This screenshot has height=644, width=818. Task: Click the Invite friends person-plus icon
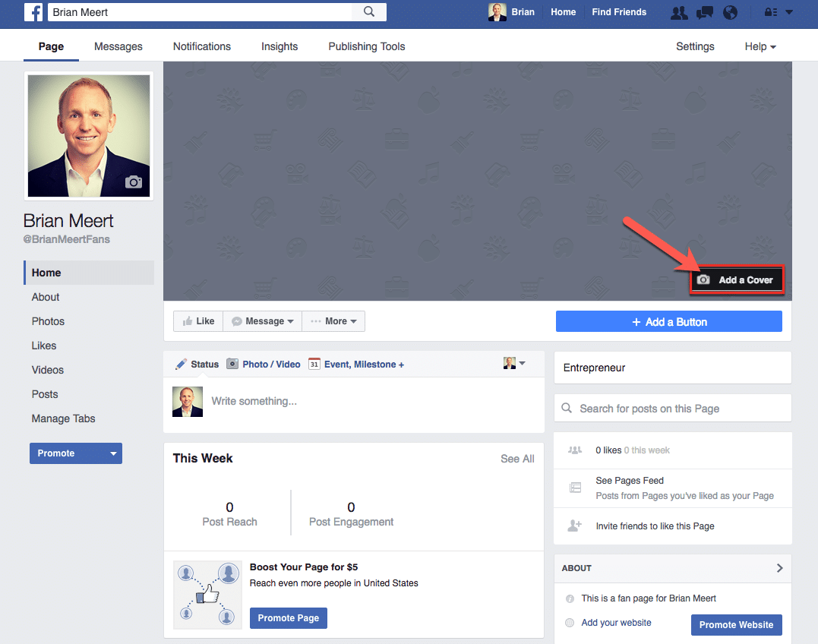(575, 526)
